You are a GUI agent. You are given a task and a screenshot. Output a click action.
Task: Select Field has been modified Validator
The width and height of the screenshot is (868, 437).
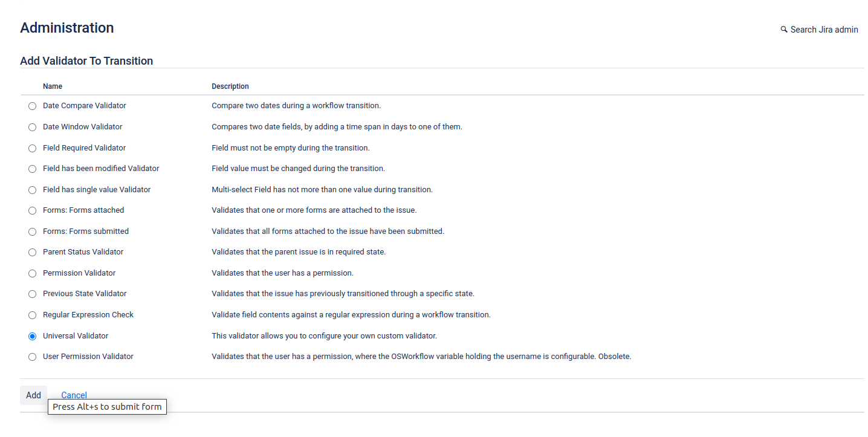32,169
